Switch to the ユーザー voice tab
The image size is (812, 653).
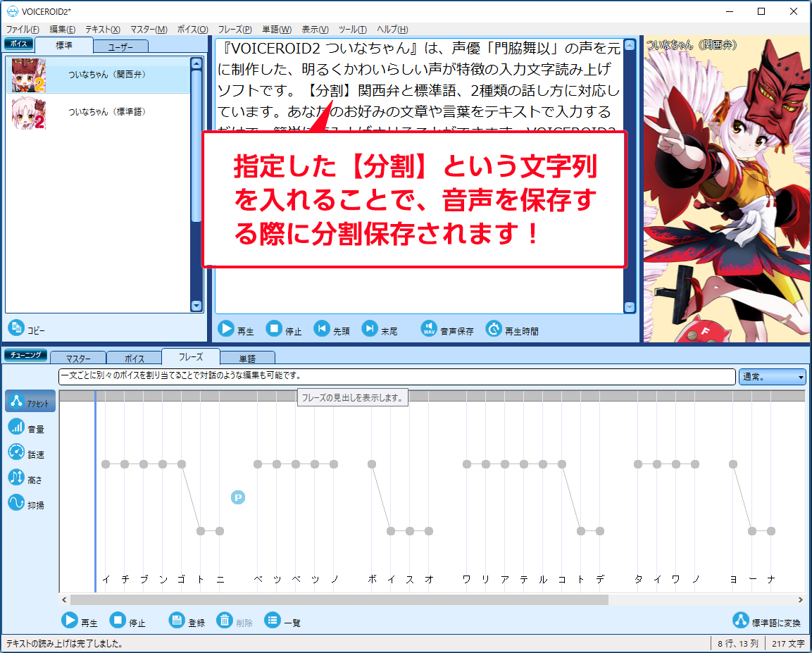pos(120,46)
